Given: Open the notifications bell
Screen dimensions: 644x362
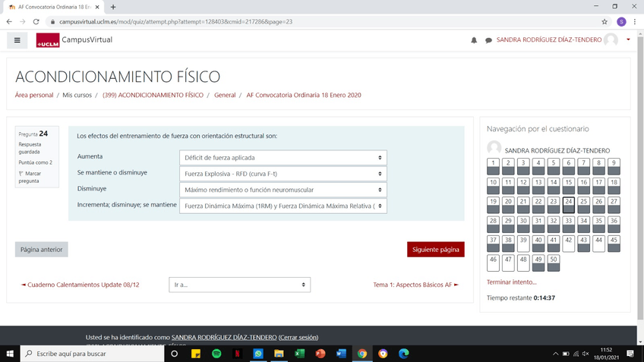Looking at the screenshot, I should tap(474, 40).
